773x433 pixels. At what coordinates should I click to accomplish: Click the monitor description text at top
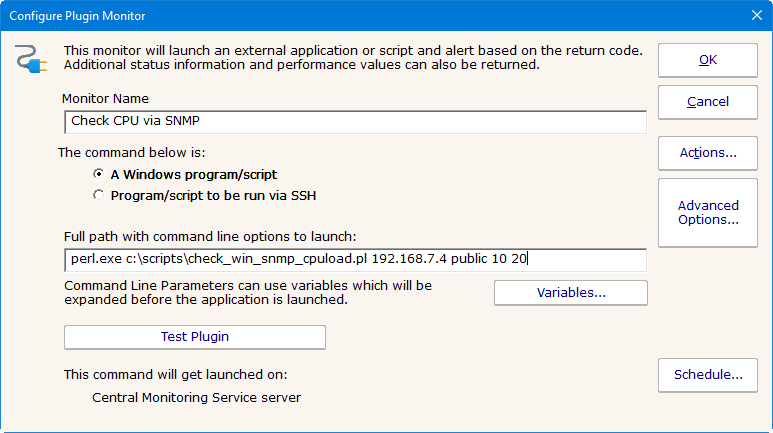tap(352, 57)
